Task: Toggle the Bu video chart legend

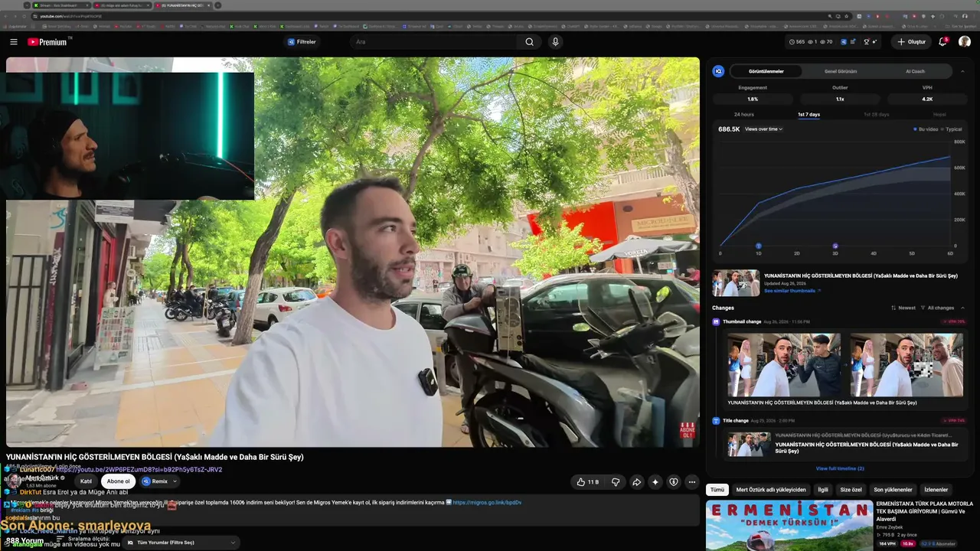Action: (x=926, y=129)
